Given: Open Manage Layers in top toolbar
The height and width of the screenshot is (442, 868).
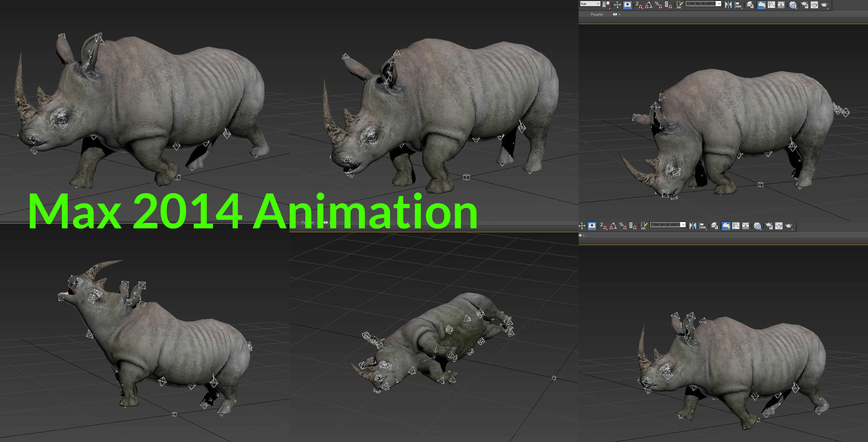Looking at the screenshot, I should pos(750,5).
